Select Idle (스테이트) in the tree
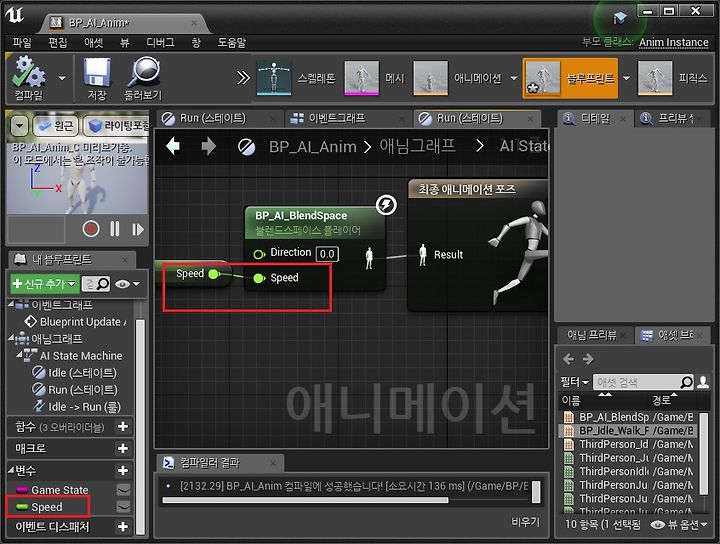This screenshot has height=544, width=720. coord(76,372)
